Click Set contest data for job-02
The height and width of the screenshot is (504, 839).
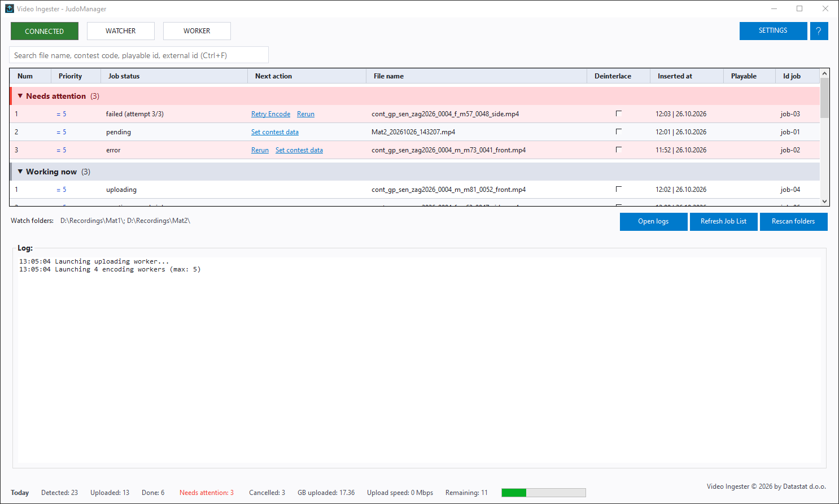click(x=299, y=150)
